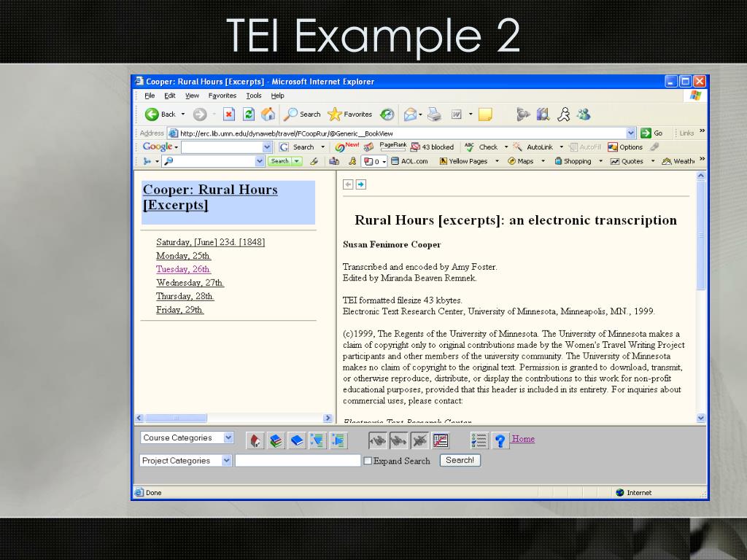Click the History clock icon
This screenshot has width=747, height=560.
(x=387, y=114)
